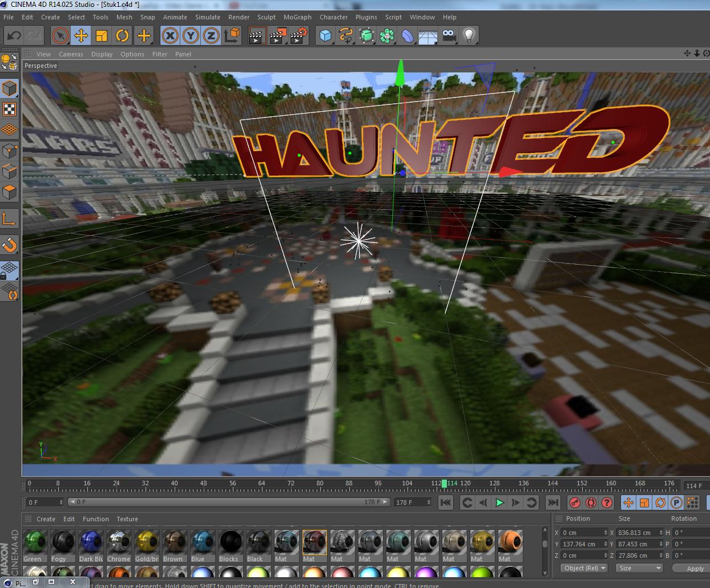710x588 pixels.
Task: Click the end frame 178 F stepper
Action: [x=428, y=502]
